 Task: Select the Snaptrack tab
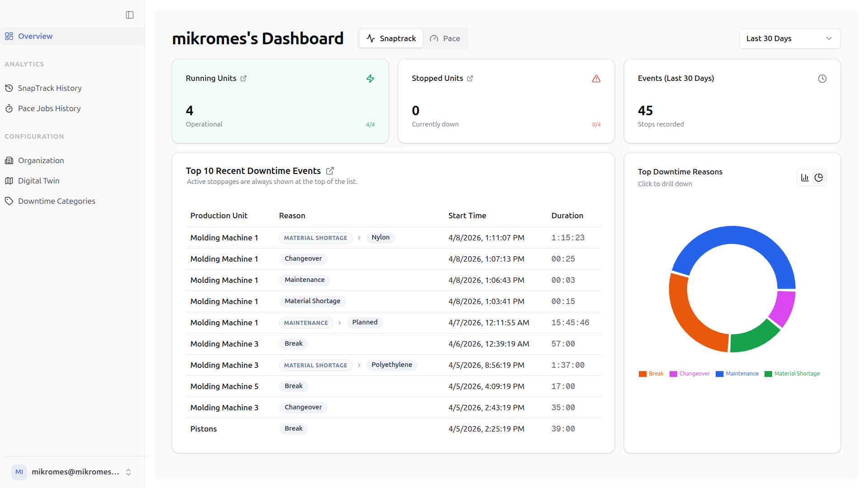coord(391,38)
